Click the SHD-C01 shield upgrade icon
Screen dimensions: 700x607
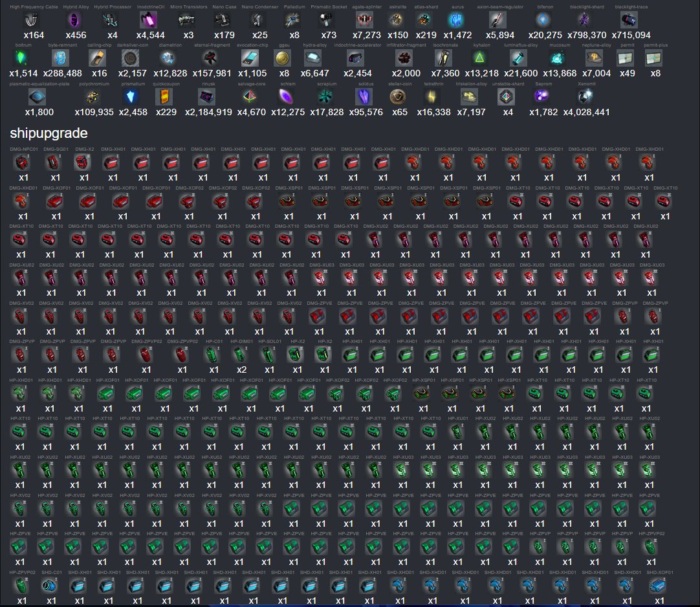[49, 586]
